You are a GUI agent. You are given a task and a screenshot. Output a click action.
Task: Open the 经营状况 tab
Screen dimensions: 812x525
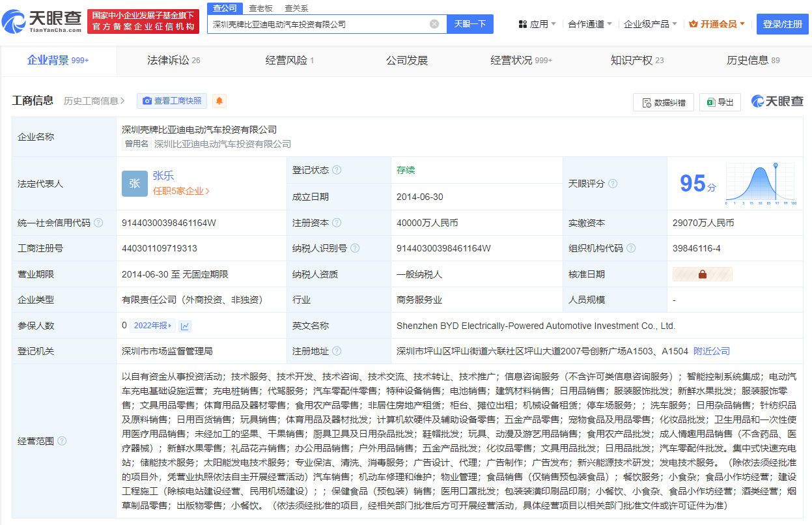pos(521,60)
